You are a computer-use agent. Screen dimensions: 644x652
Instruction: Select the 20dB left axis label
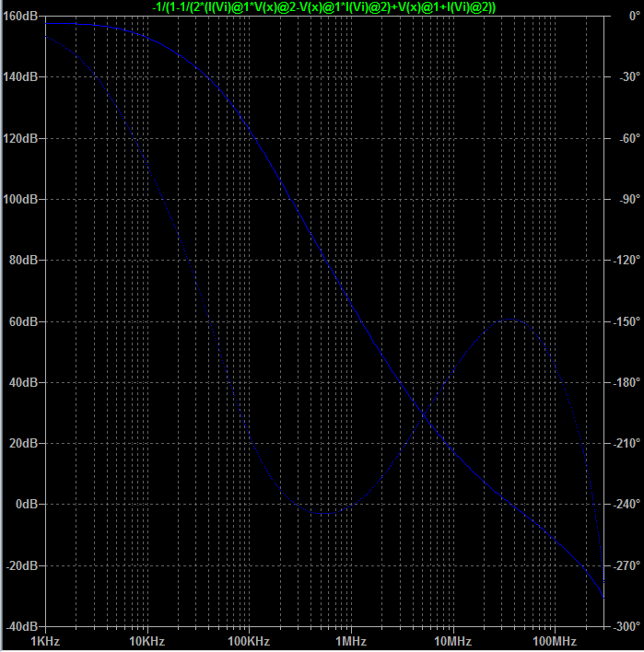pos(23,443)
